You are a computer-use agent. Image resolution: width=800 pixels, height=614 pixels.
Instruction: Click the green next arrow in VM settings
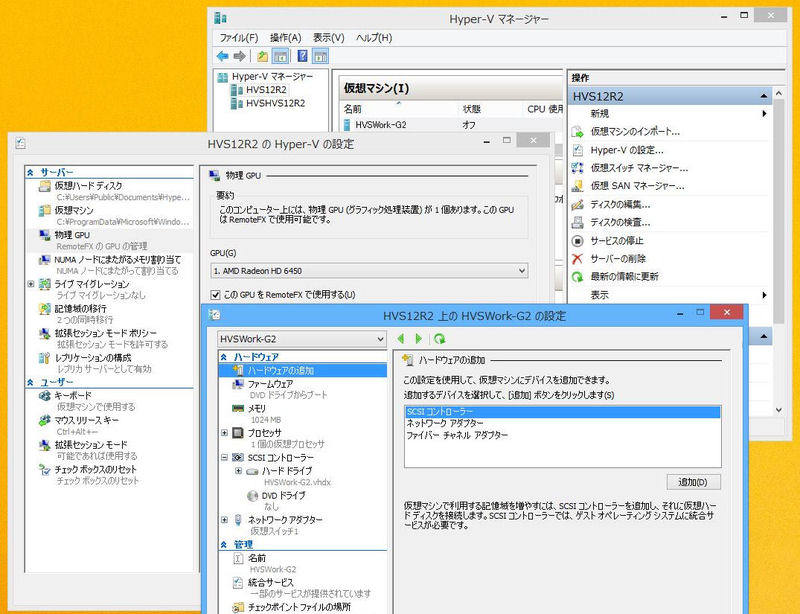[419, 338]
